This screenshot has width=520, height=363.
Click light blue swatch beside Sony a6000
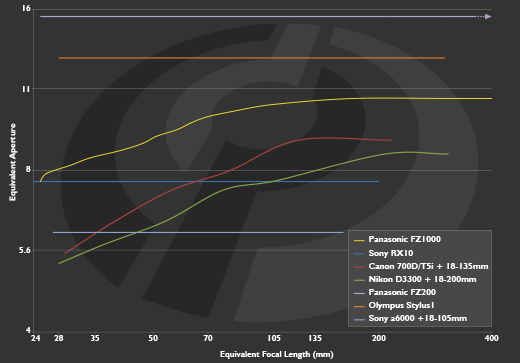(x=359, y=320)
